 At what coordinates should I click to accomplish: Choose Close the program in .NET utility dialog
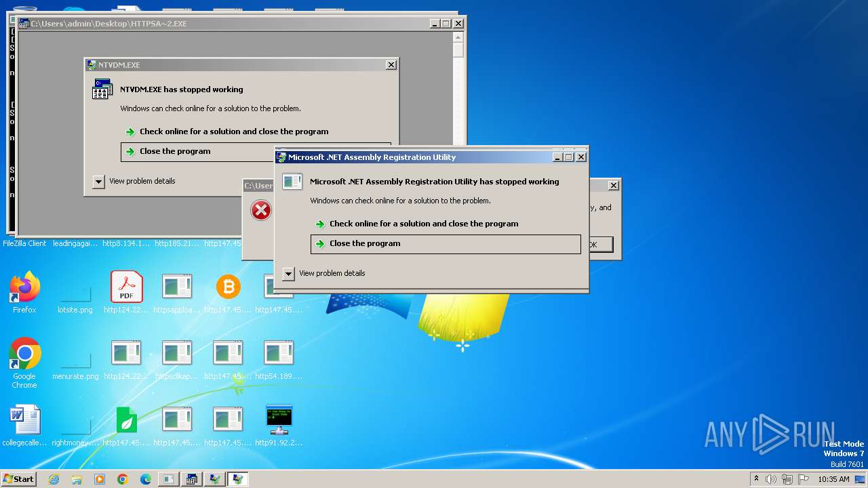point(446,244)
